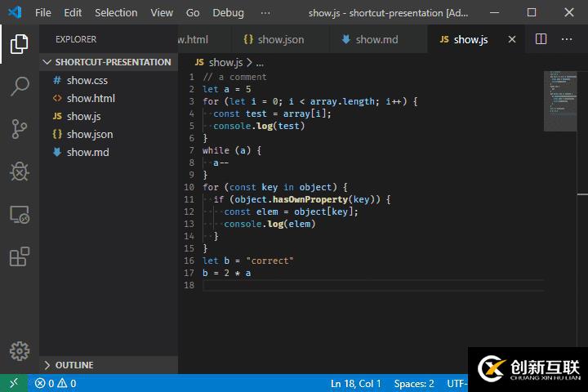Click "b = 2 * a" on line 17
This screenshot has width=588, height=392.
(x=226, y=273)
